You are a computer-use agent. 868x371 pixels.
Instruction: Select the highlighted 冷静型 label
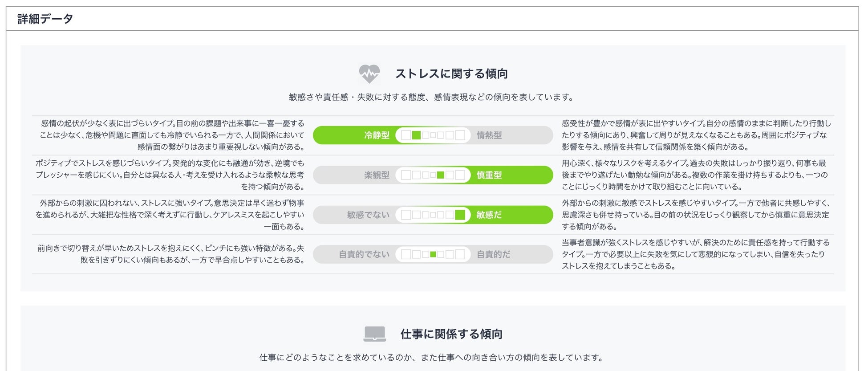point(377,135)
